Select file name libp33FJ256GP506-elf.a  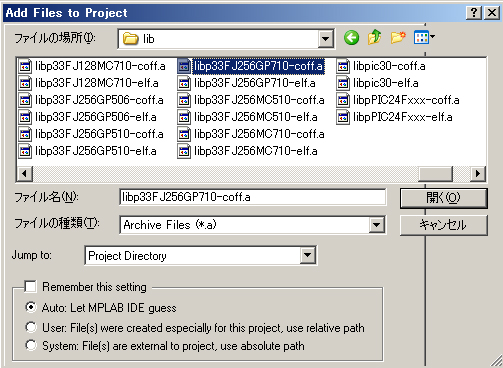pyautogui.click(x=96, y=117)
